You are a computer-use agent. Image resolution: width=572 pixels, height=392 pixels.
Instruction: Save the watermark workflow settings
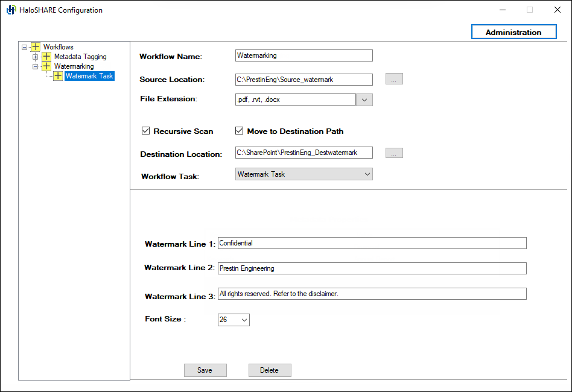pos(205,370)
